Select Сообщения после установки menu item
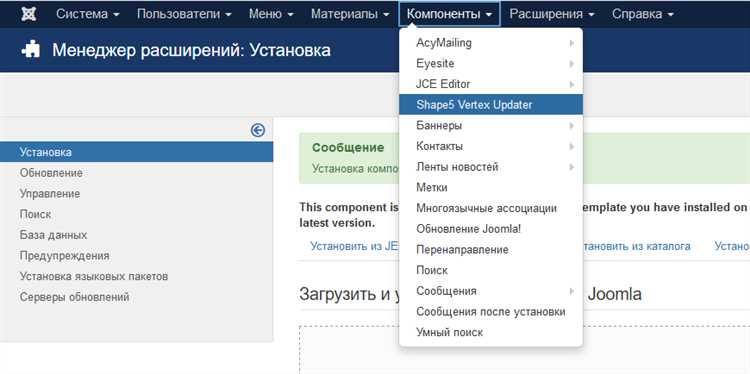750x374 pixels. tap(491, 312)
